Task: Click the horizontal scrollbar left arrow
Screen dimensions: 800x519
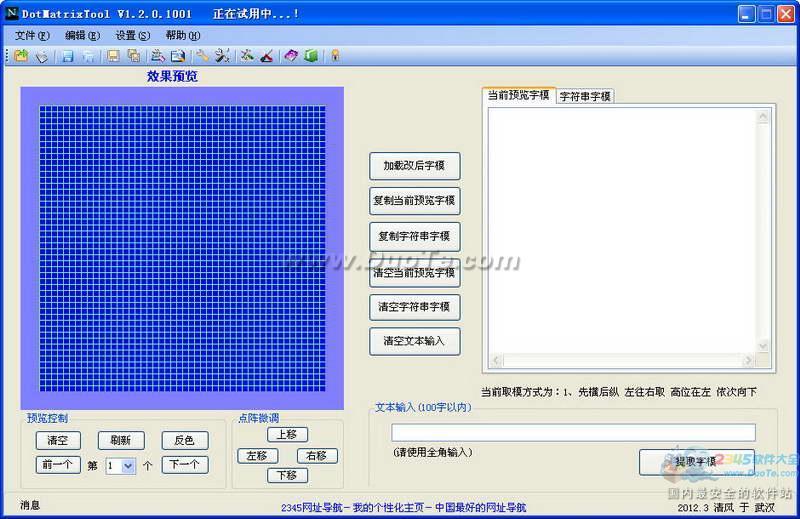Action: coord(496,361)
